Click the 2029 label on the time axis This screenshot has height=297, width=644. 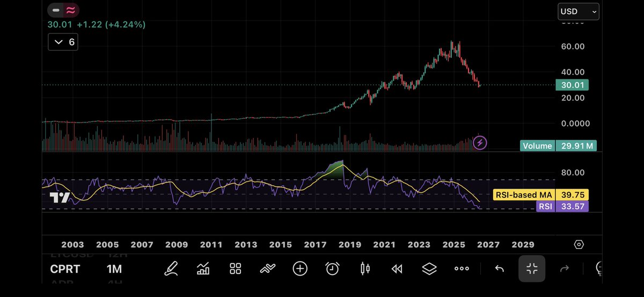click(x=523, y=244)
